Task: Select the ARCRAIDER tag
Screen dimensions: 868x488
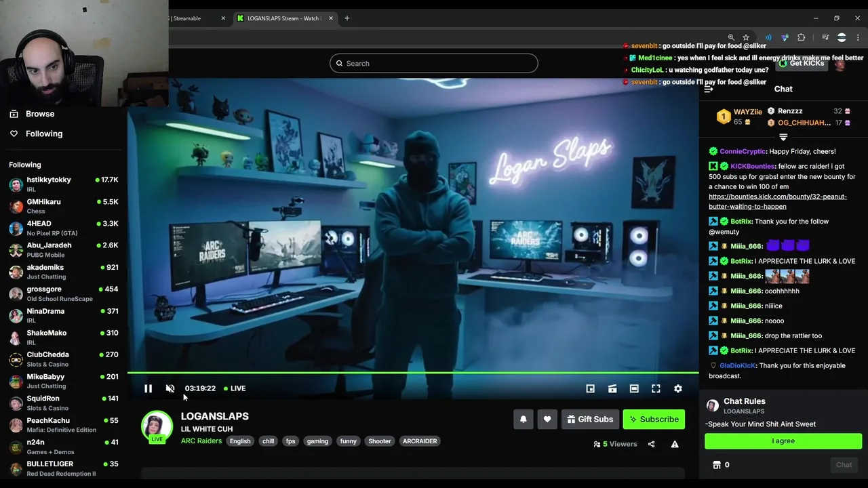Action: (x=420, y=441)
